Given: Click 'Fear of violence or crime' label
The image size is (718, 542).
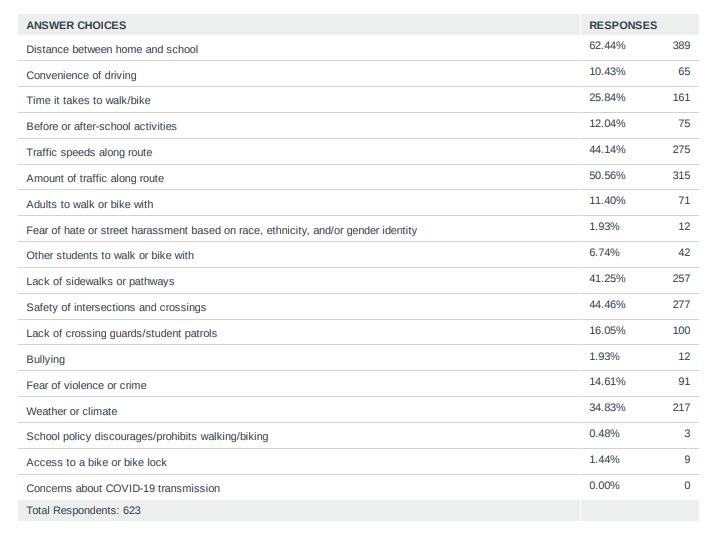Looking at the screenshot, I should [86, 385].
